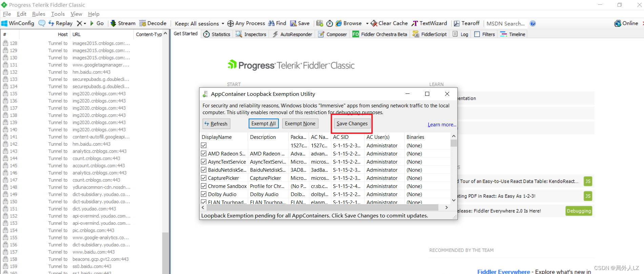Screen dimensions: 644x274
Task: Open Find sessions binoculars
Action: (x=277, y=23)
